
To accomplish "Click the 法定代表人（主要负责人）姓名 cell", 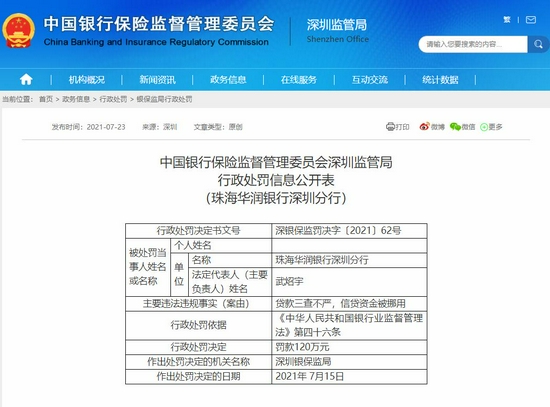I will pos(230,282).
